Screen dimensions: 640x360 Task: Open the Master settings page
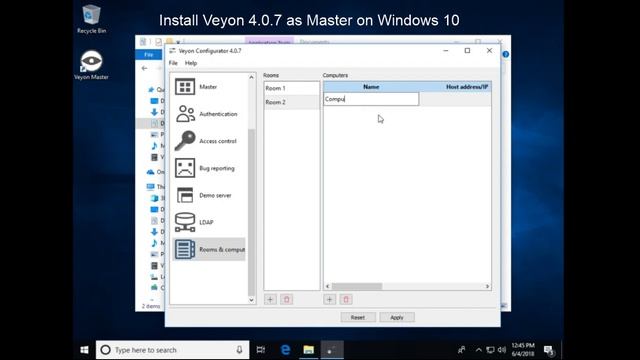pos(209,87)
